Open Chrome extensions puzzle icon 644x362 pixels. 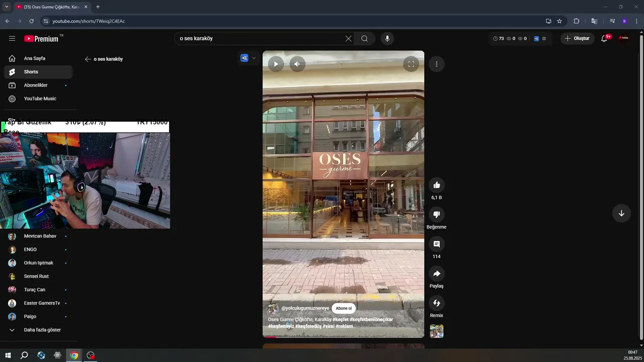pos(577,21)
